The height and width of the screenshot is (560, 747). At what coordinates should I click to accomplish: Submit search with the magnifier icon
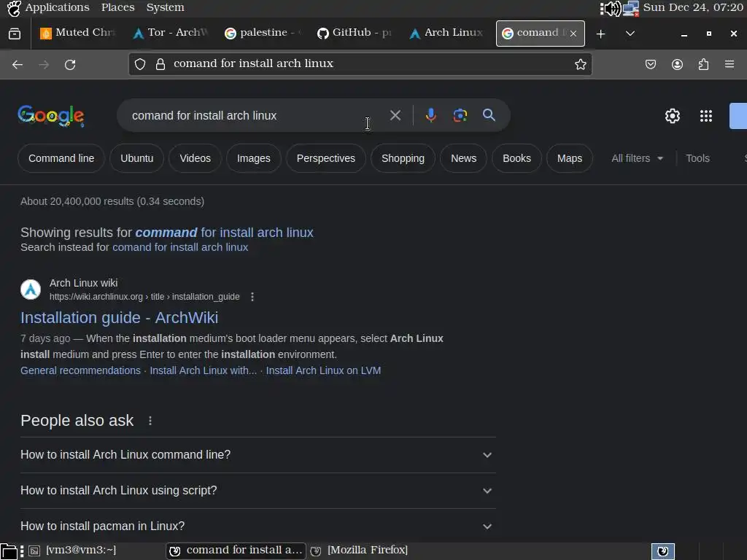pyautogui.click(x=489, y=114)
